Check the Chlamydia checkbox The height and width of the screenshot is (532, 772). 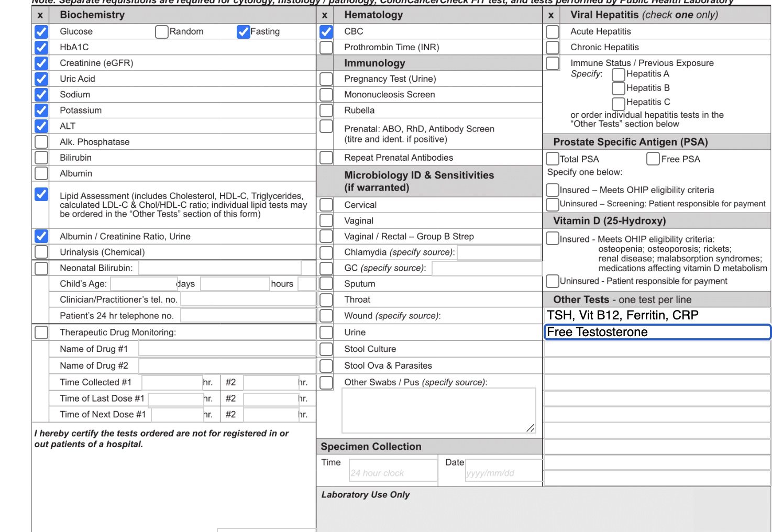tap(326, 252)
